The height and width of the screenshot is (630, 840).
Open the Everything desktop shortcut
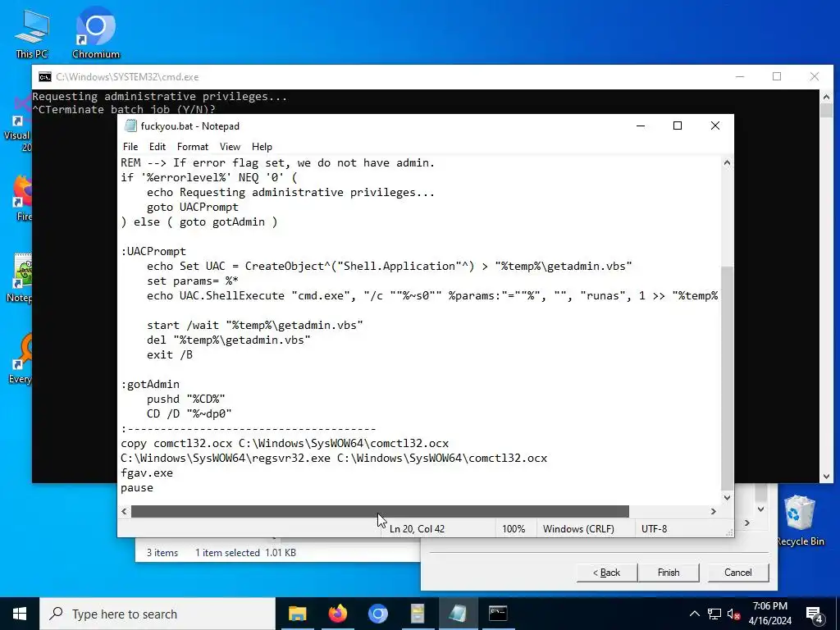pyautogui.click(x=21, y=358)
